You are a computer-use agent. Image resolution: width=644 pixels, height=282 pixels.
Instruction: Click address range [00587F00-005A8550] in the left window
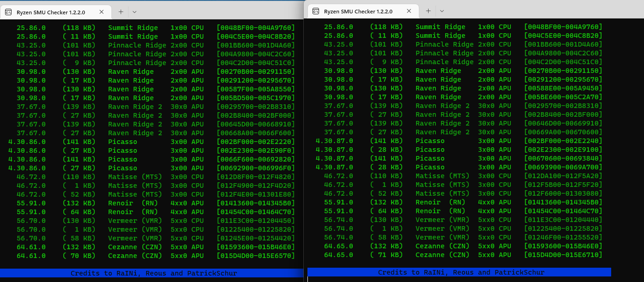point(256,89)
